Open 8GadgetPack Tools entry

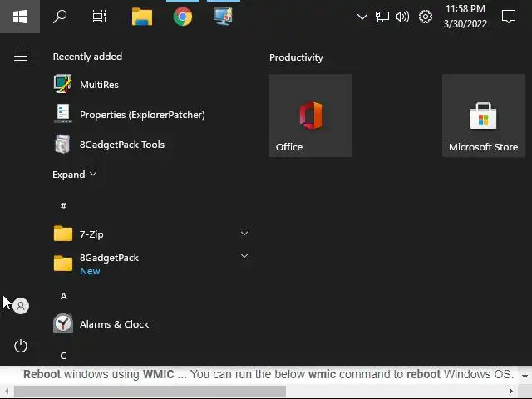click(151, 145)
